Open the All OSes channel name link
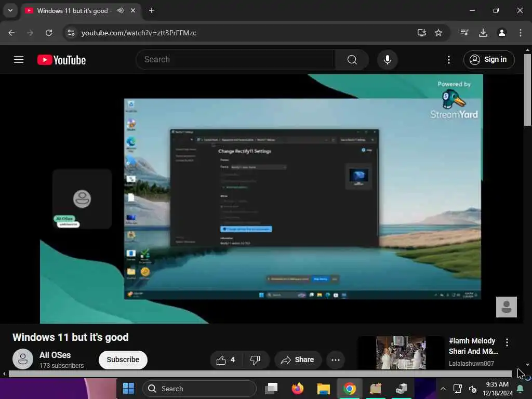The width and height of the screenshot is (532, 399). click(55, 355)
